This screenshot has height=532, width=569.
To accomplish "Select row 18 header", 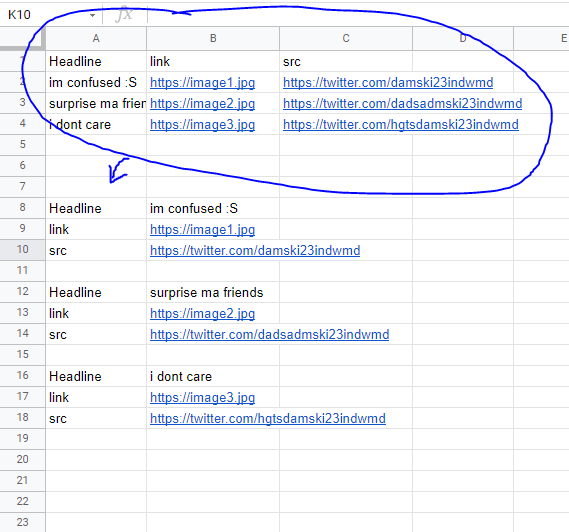I will (x=22, y=417).
